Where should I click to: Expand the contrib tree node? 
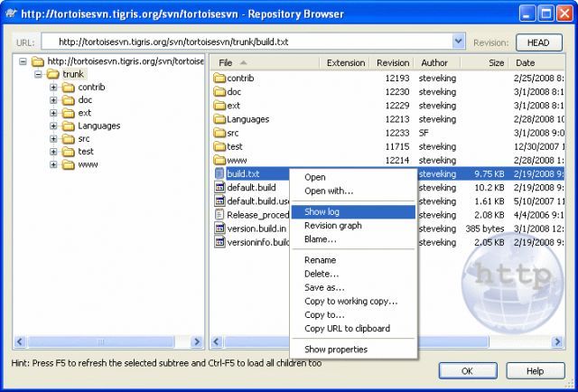coord(53,87)
